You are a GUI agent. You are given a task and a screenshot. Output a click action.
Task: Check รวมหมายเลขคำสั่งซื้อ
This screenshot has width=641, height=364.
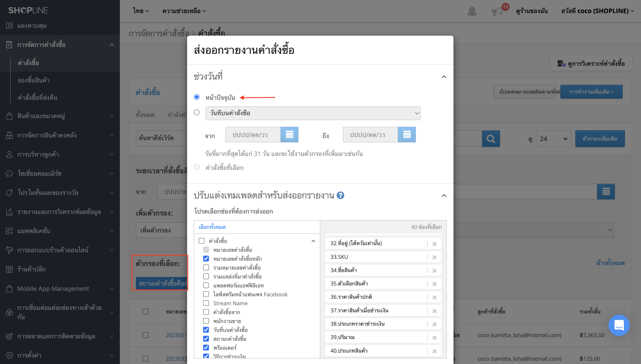[206, 267]
